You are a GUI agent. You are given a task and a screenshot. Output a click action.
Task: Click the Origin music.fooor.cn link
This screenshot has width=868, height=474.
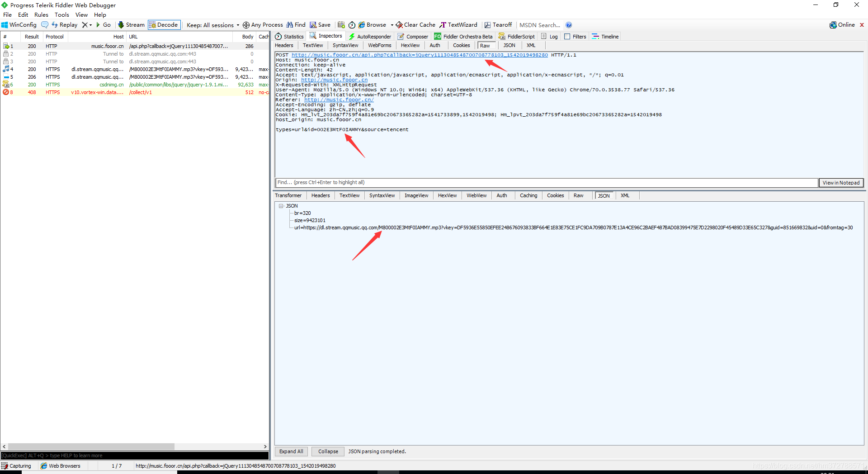tap(335, 80)
